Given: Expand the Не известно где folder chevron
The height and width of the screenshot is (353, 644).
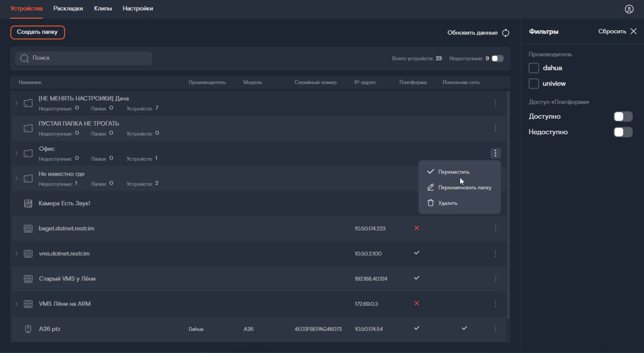Looking at the screenshot, I should click(x=16, y=179).
